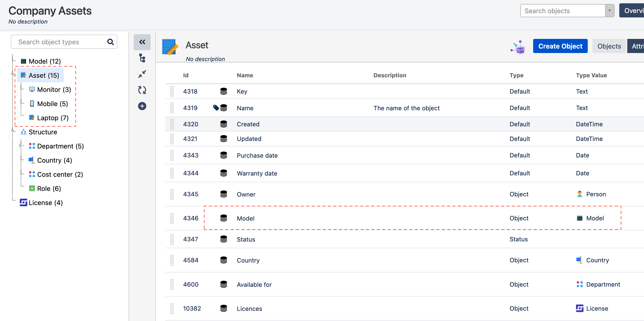The height and width of the screenshot is (321, 644).
Task: Click the refresh/sync arrows icon
Action: pyautogui.click(x=142, y=90)
